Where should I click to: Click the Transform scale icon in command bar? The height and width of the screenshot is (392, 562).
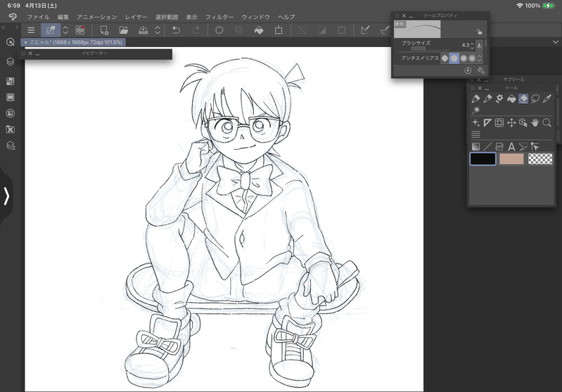(x=279, y=30)
